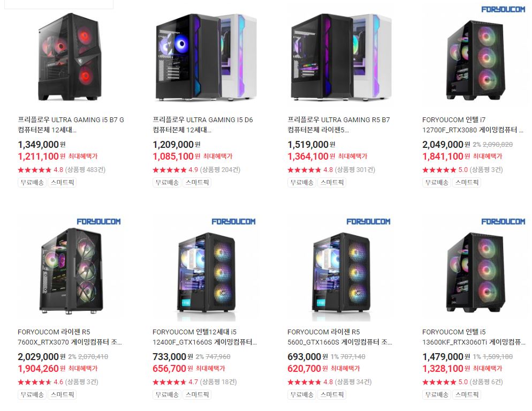Open the FORYOUCOM 인텔 i5 13600KF_RTX3060Ti title

tap(474, 337)
